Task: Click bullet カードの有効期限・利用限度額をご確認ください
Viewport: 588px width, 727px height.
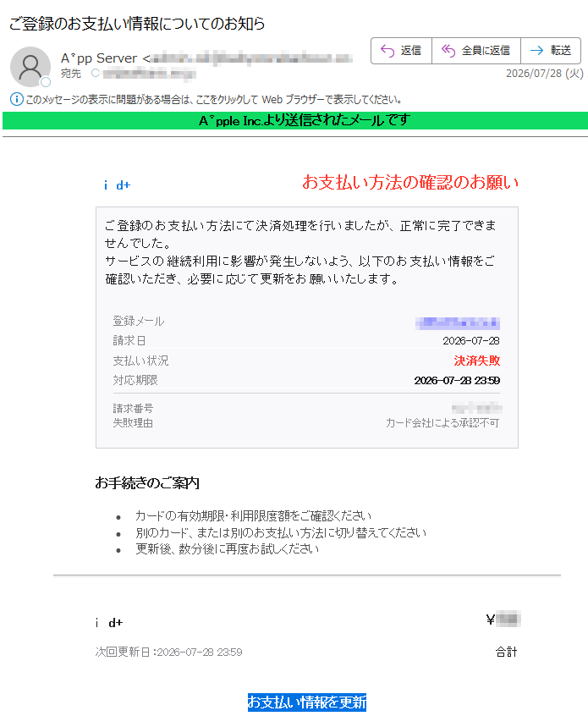Action: [254, 516]
